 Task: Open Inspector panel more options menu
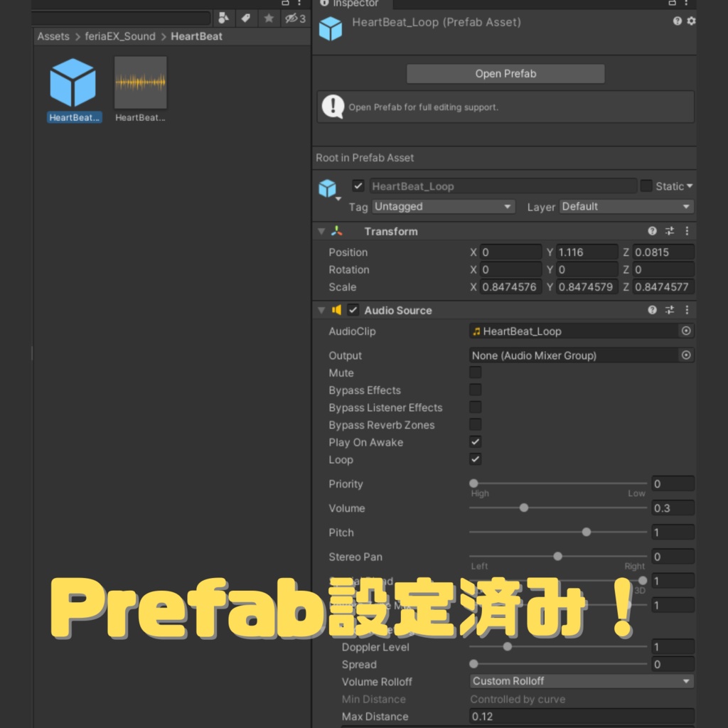pos(686,4)
